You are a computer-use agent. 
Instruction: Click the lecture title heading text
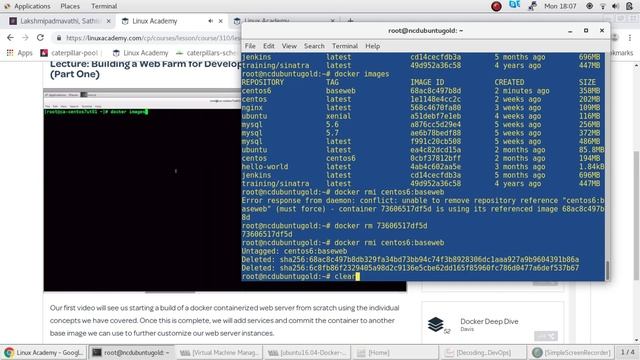(x=145, y=69)
